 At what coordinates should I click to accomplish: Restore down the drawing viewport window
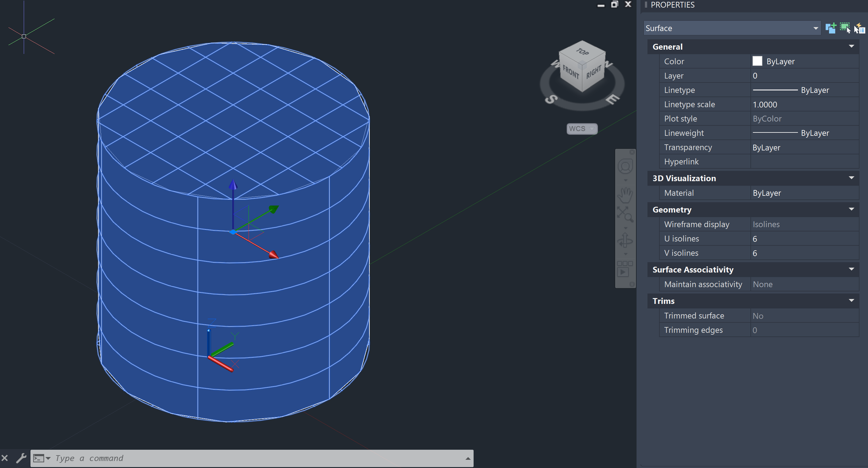click(615, 4)
